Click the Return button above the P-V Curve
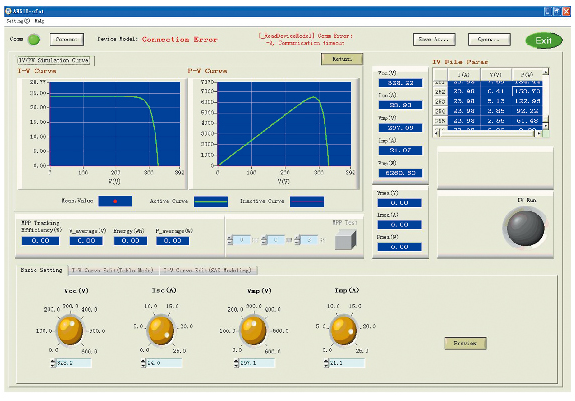 [x=342, y=59]
